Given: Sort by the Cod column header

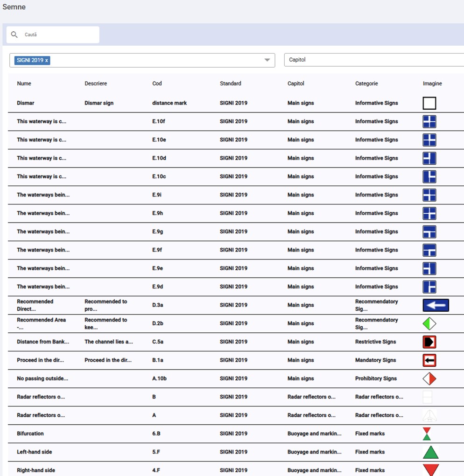Looking at the screenshot, I should tap(157, 84).
